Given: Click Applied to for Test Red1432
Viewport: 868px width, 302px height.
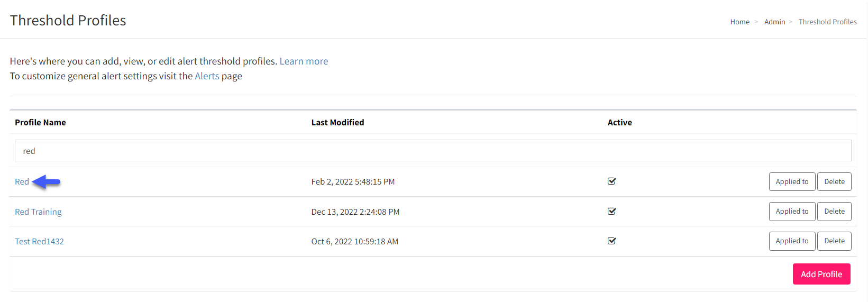Looking at the screenshot, I should tap(792, 241).
